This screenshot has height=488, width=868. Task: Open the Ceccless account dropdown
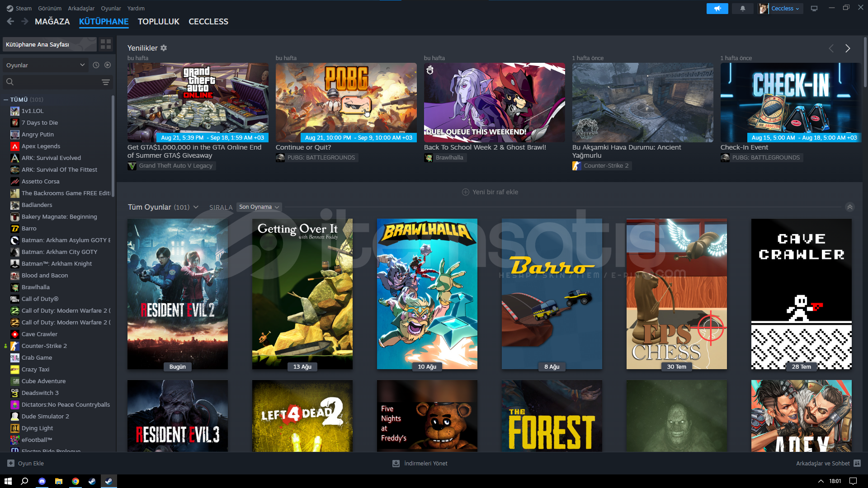pos(785,8)
